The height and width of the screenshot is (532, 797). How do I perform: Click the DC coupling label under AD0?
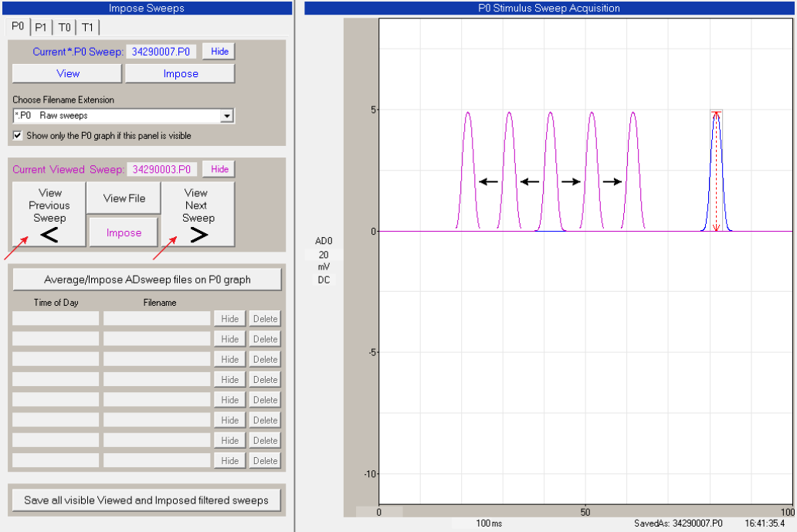(323, 280)
